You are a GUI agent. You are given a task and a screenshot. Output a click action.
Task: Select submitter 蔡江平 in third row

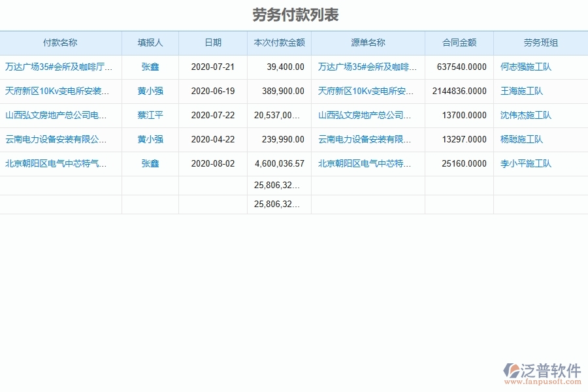150,116
